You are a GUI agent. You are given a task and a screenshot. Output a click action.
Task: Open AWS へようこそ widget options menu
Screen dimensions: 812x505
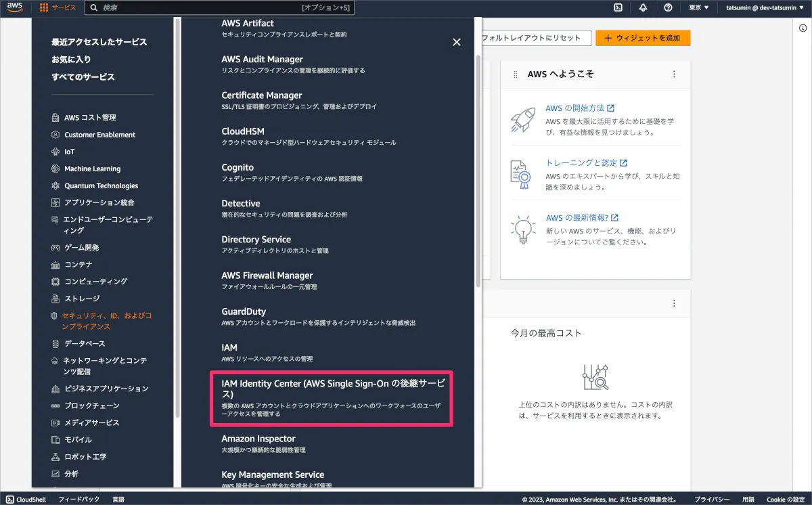coord(674,74)
